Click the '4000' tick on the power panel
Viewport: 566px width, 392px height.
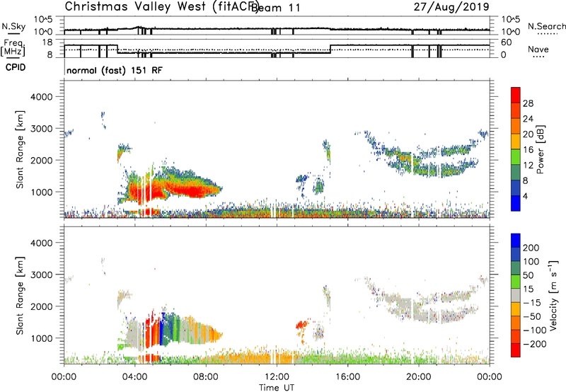click(41, 97)
